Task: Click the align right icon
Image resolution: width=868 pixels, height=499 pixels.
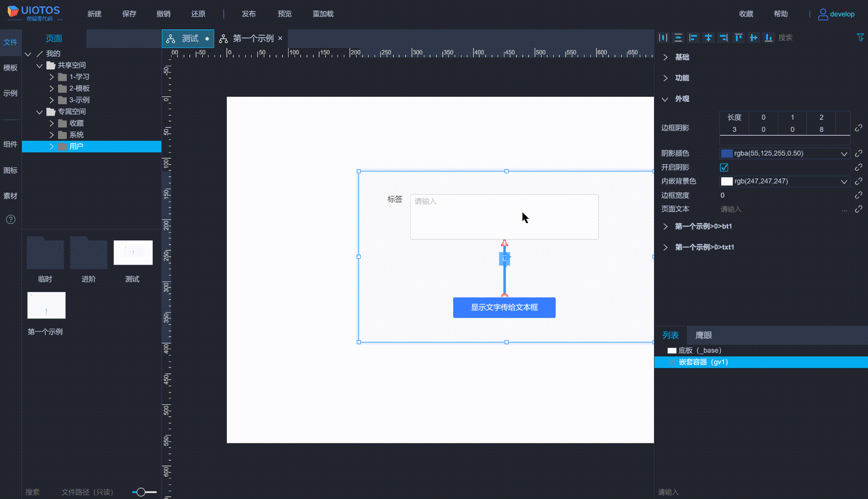Action: pos(723,38)
